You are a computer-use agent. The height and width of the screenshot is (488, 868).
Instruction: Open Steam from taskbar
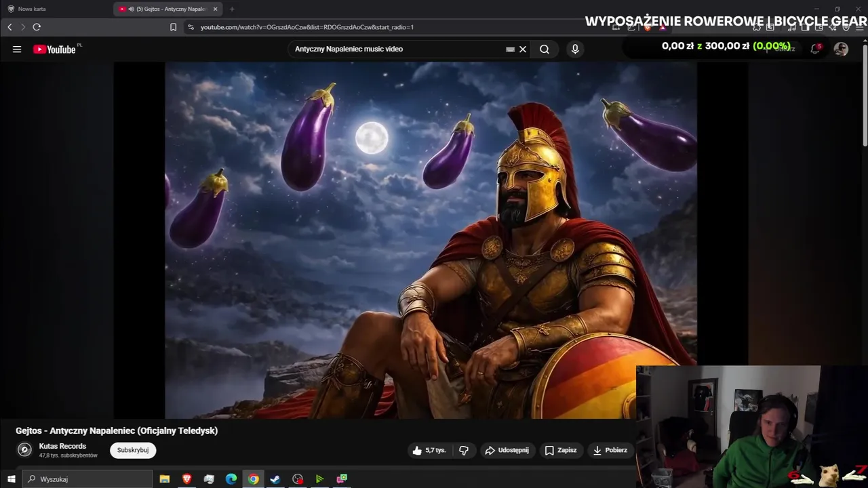[x=275, y=479]
